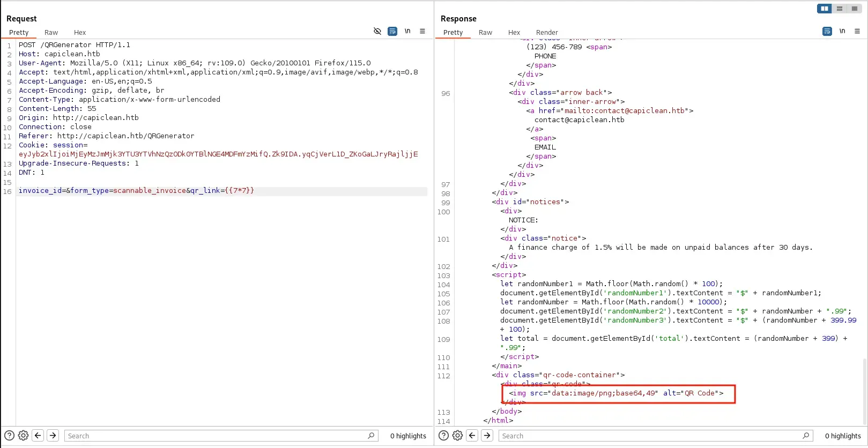Click the img base64,49 QR Code line
Image resolution: width=868 pixels, height=448 pixels.
[x=616, y=393]
